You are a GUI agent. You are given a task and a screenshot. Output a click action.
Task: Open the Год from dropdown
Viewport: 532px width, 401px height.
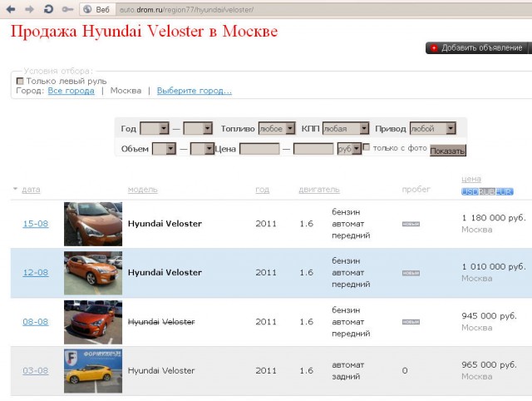click(155, 128)
